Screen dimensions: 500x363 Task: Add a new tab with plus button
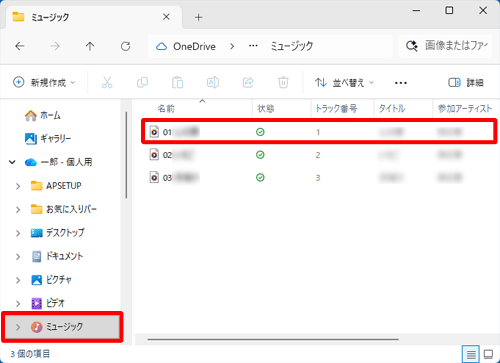[199, 17]
